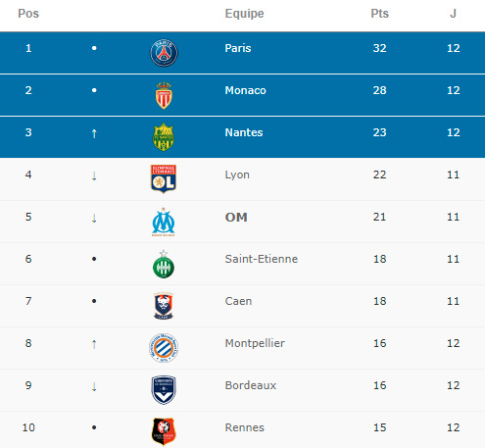Click the FC Nantes yellow crest
Image resolution: width=485 pixels, height=448 pixels.
point(164,137)
